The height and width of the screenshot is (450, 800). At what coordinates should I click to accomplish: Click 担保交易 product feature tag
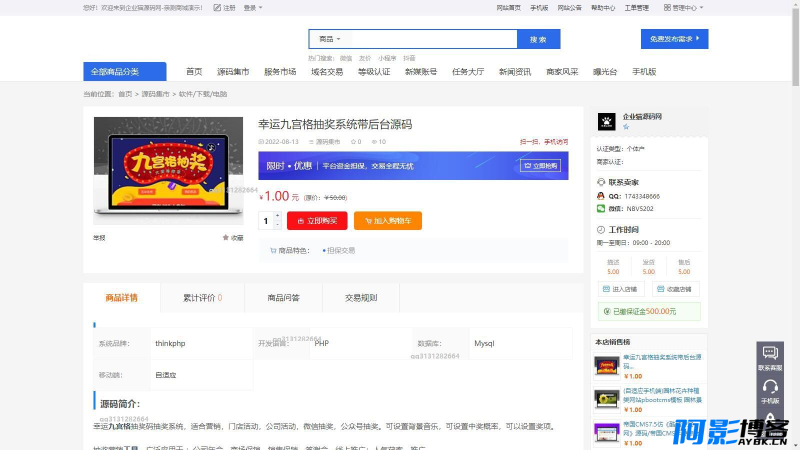coord(339,251)
